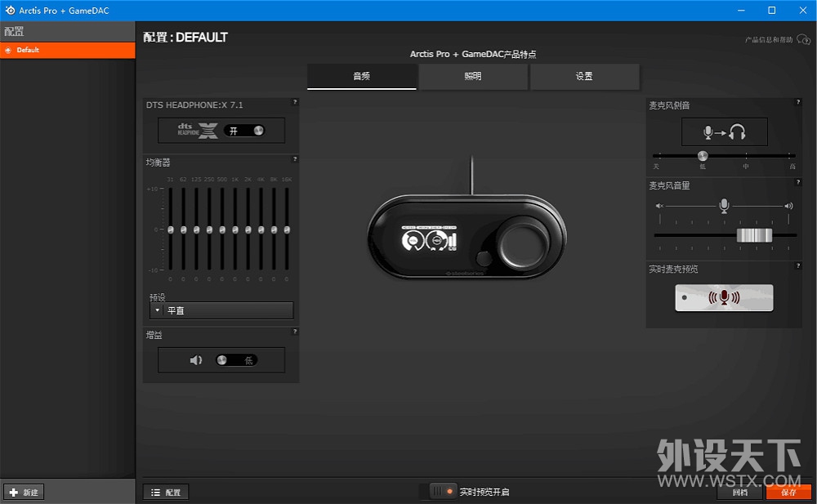Click the muted speaker icon beside mic volume

click(659, 206)
